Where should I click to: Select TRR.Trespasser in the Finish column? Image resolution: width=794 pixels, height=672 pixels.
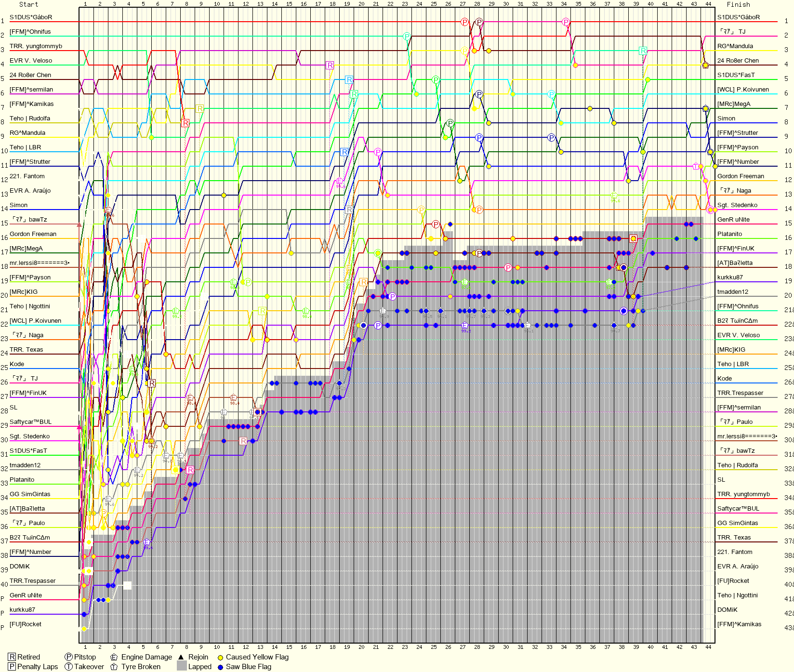point(741,393)
